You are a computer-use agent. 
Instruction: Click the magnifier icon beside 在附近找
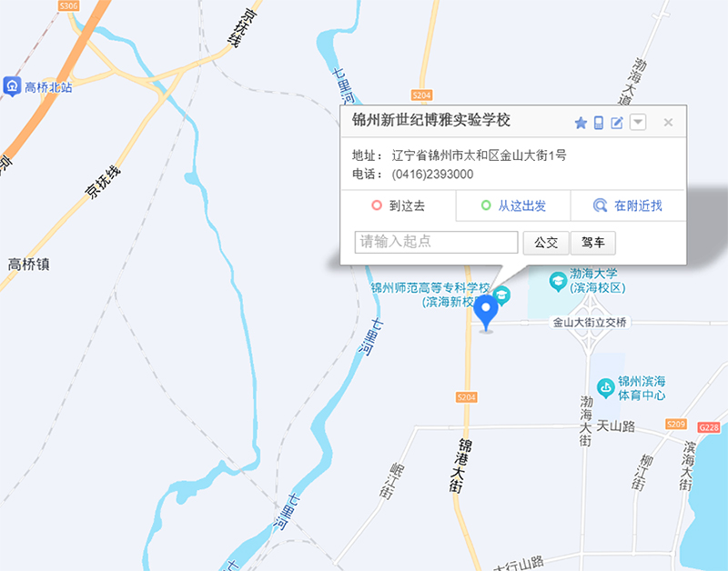(x=600, y=205)
